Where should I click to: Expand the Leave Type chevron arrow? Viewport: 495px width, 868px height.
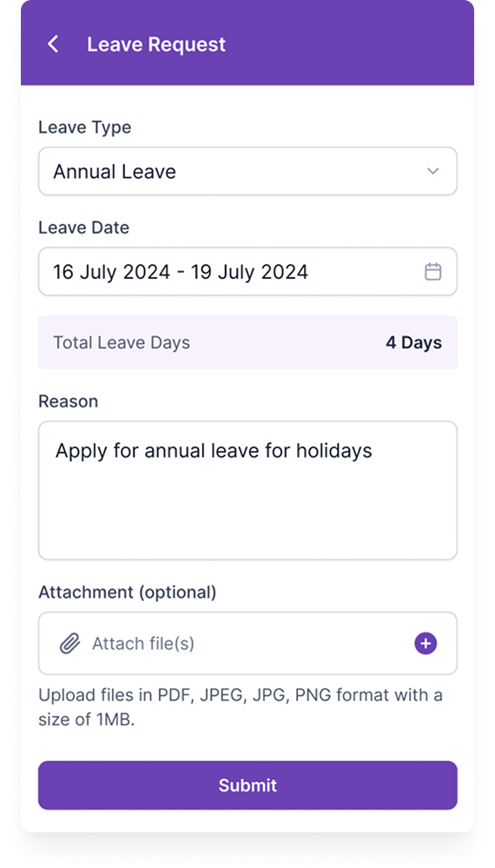(432, 171)
